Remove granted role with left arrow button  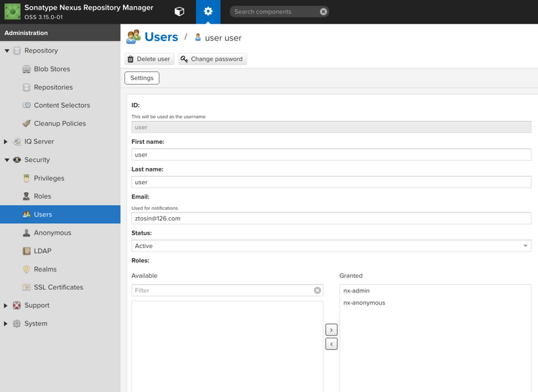[331, 344]
